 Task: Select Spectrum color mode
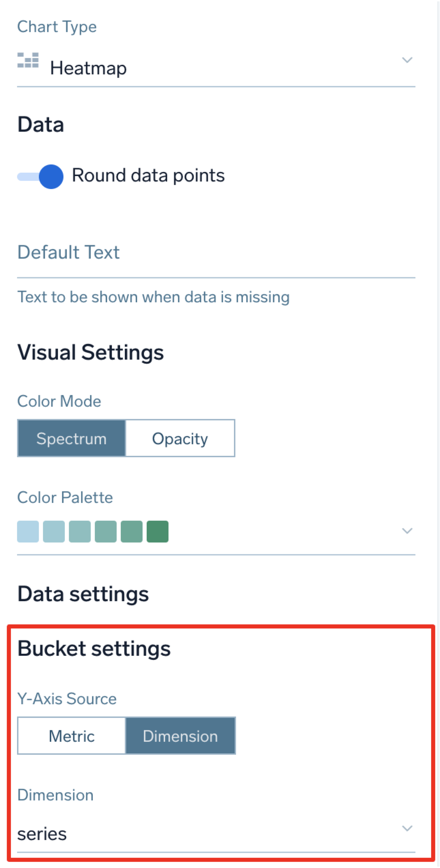[x=72, y=438]
